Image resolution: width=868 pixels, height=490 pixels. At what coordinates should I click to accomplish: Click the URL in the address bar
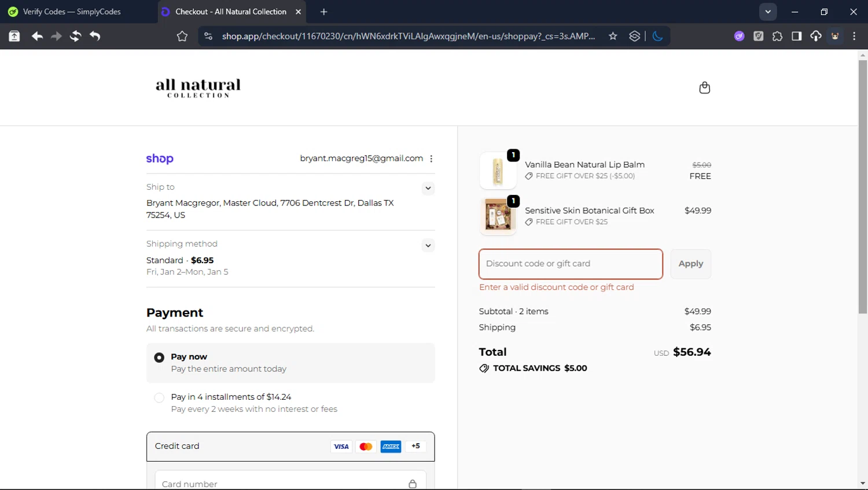[409, 36]
